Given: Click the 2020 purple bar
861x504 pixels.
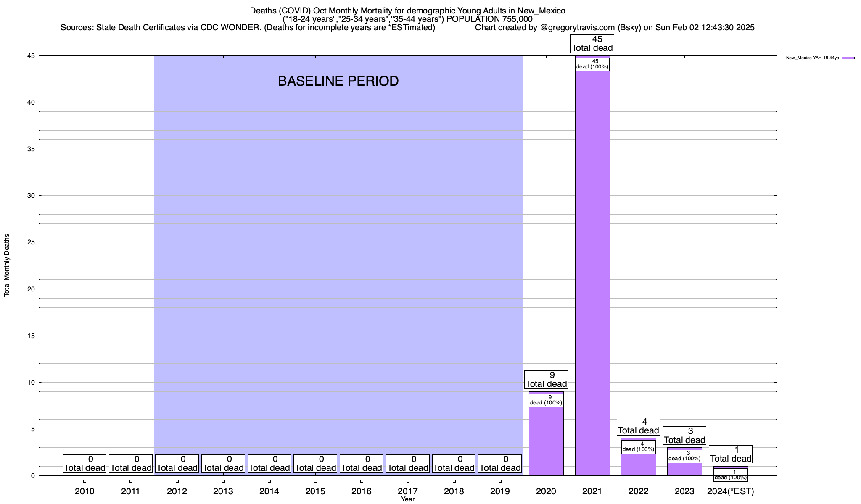Looking at the screenshot, I should point(546,441).
